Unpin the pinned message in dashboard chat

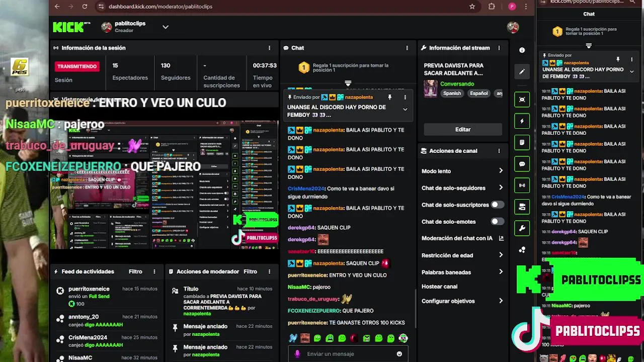coord(389,97)
